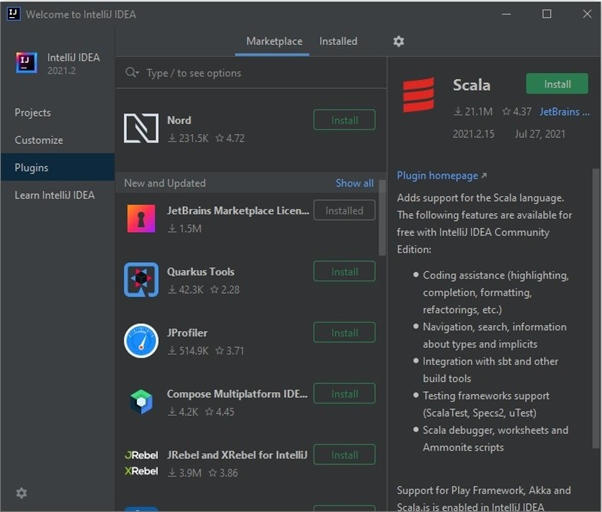
Task: Click the JProfiler gauge icon
Action: coord(141,341)
